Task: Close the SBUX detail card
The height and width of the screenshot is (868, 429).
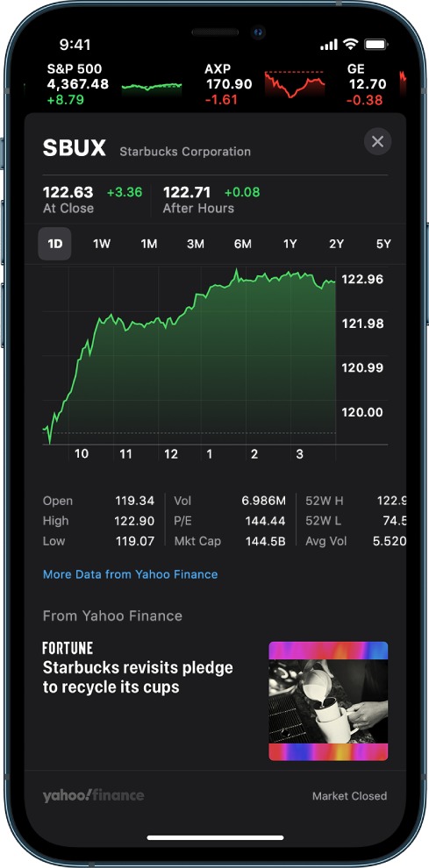Action: click(377, 142)
